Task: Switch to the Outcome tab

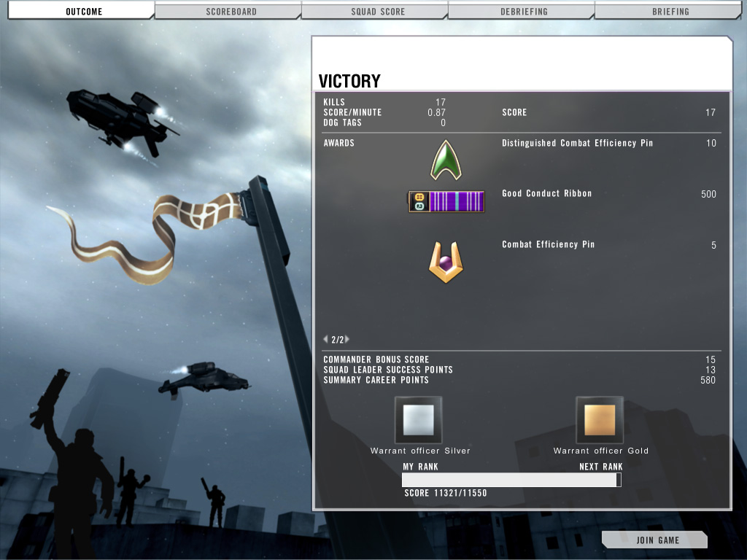Action: [84, 12]
